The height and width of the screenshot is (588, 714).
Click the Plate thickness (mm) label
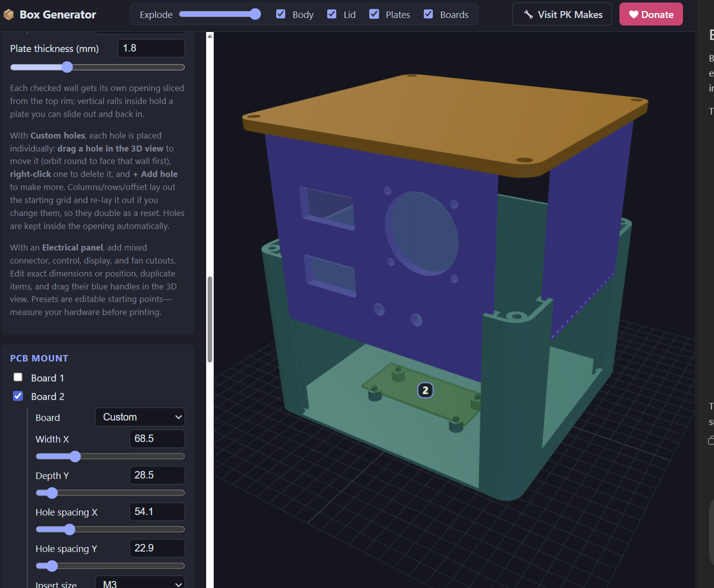tap(54, 48)
